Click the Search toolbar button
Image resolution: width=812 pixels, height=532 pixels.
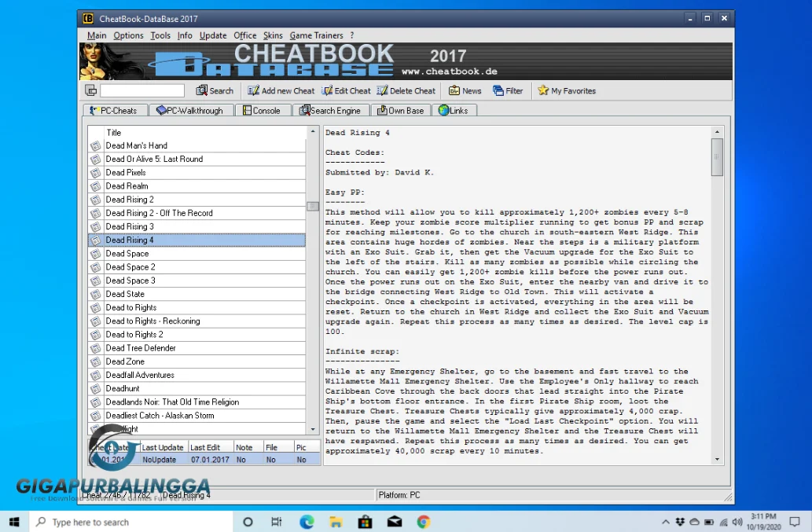[x=215, y=90]
